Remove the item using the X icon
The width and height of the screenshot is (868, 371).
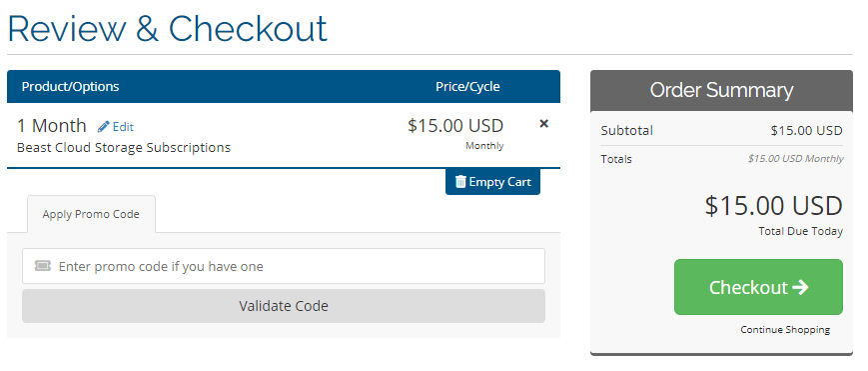click(x=543, y=124)
